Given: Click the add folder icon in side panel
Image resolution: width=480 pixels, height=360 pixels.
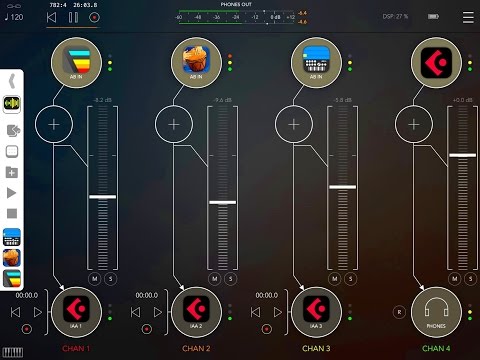Looking at the screenshot, I should (x=12, y=172).
